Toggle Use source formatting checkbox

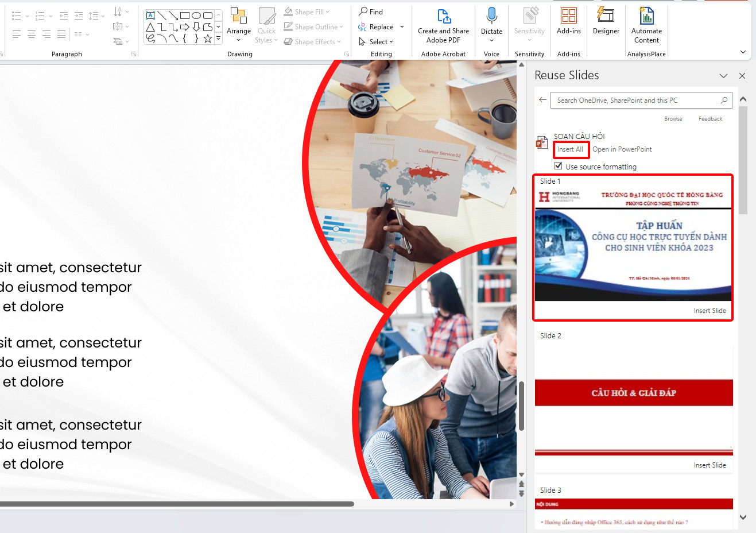(x=558, y=166)
